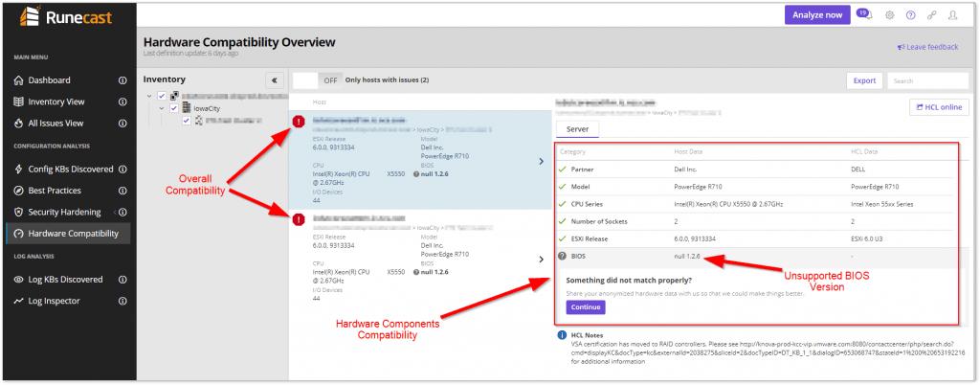
Task: Click Model row in compatibility table
Action: 755,186
